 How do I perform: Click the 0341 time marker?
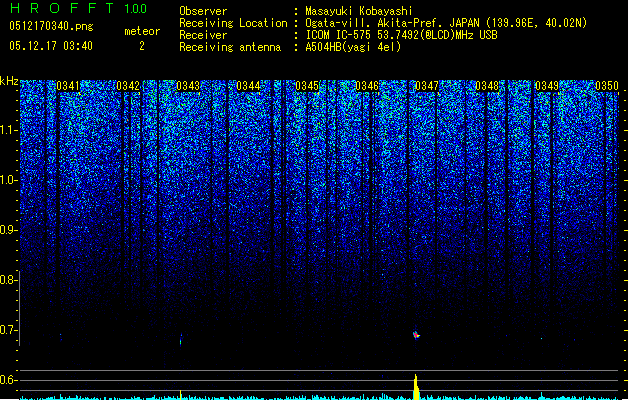pyautogui.click(x=68, y=86)
